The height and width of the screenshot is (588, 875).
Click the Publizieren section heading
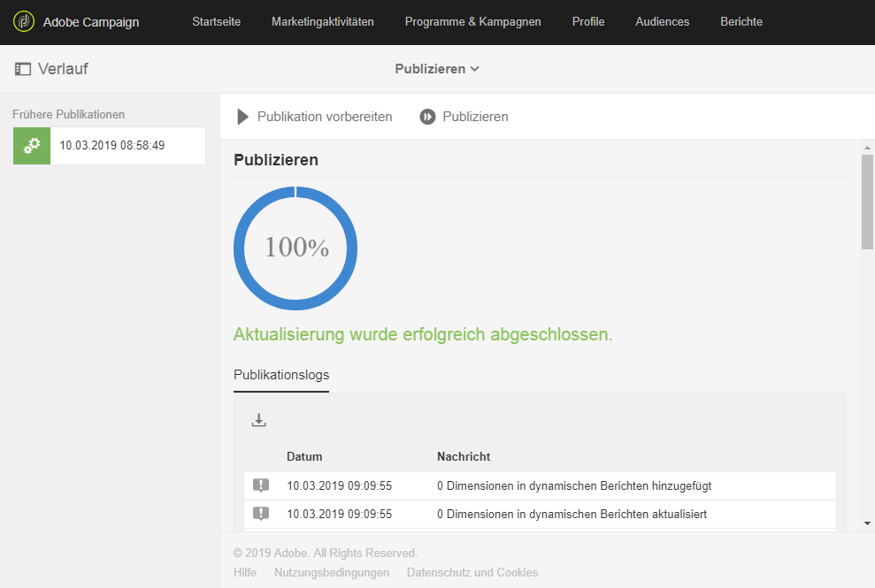[x=276, y=160]
